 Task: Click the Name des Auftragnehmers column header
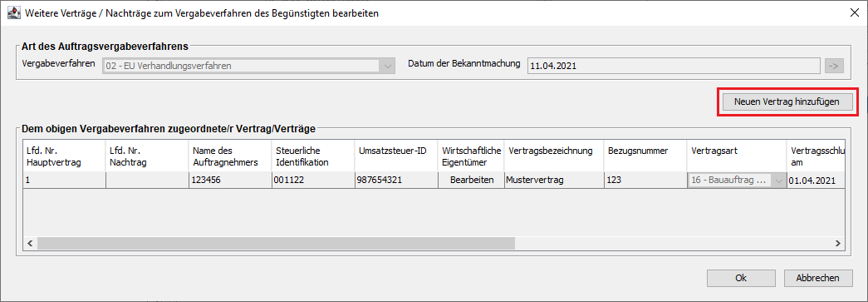click(230, 156)
